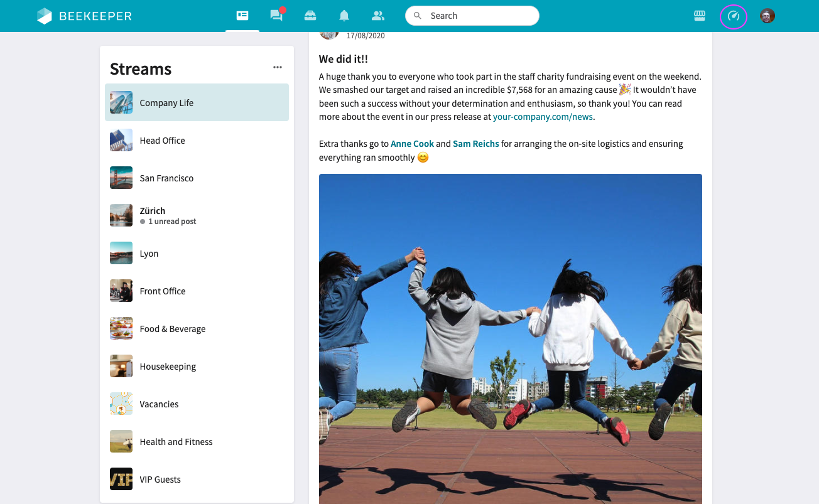Viewport: 819px width, 504px height.
Task: Select the Food & Beverage stream
Action: [x=197, y=329]
